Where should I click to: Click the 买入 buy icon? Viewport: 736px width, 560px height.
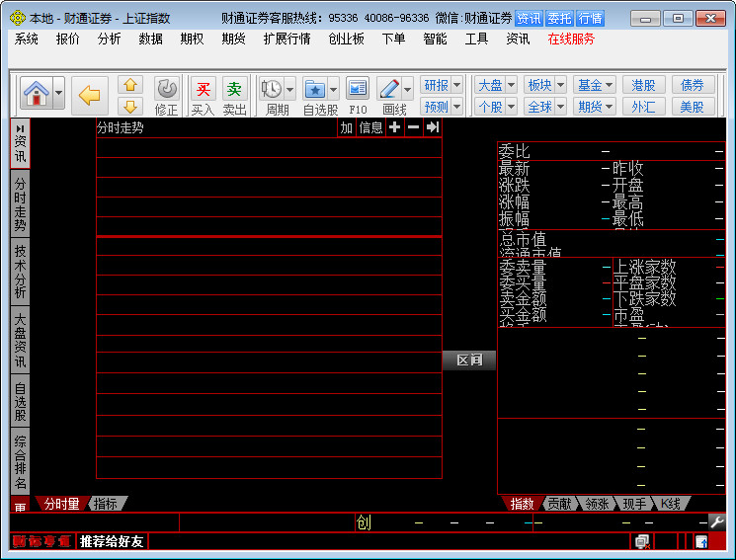point(203,90)
